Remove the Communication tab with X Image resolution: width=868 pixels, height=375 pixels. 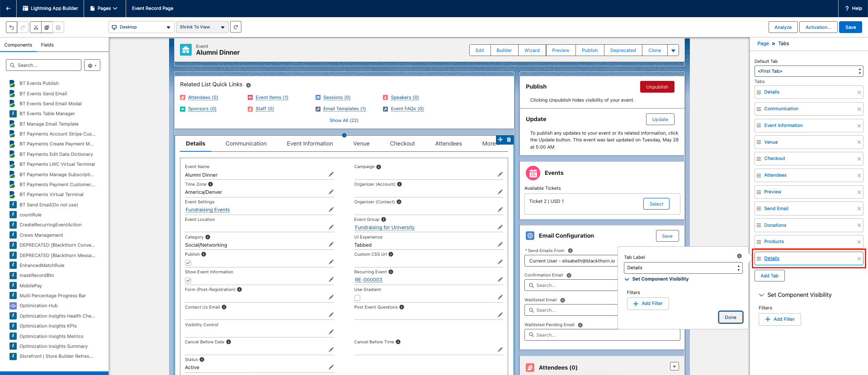click(859, 109)
